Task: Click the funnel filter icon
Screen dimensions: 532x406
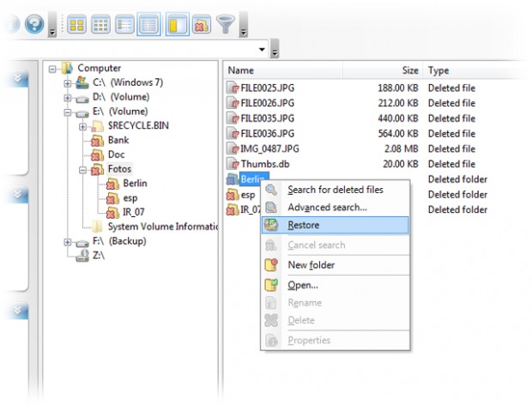Action: click(x=226, y=24)
